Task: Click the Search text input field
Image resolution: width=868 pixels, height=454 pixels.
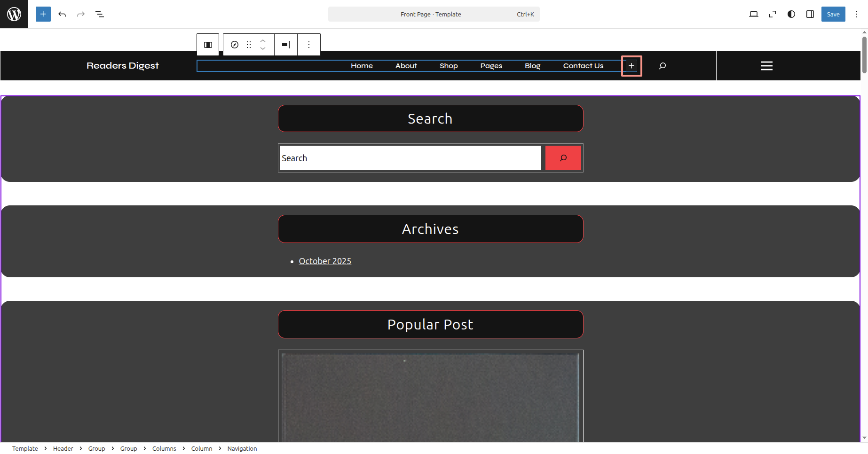Action: pos(410,158)
